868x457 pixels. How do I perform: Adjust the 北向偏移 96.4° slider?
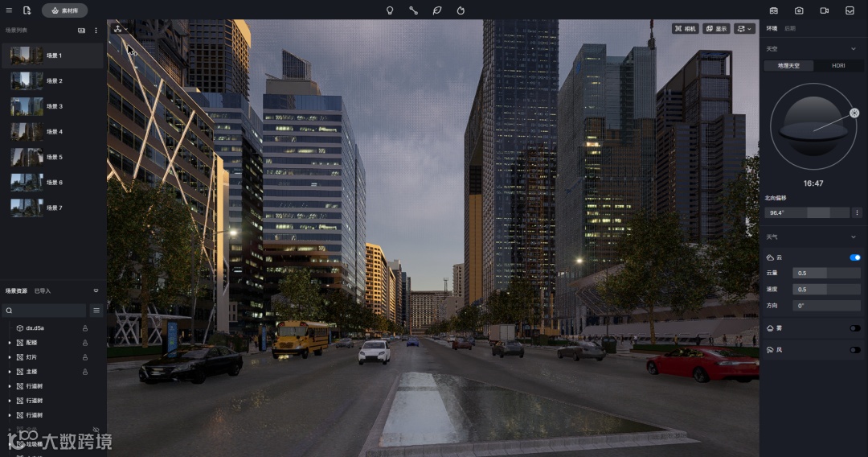click(807, 212)
